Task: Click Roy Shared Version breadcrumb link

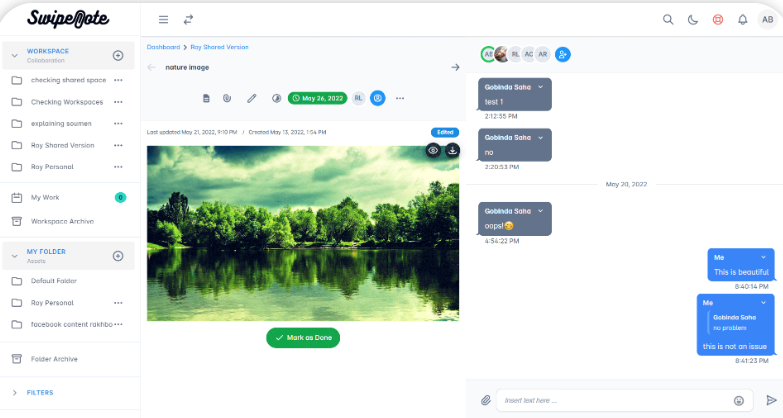Action: tap(219, 47)
